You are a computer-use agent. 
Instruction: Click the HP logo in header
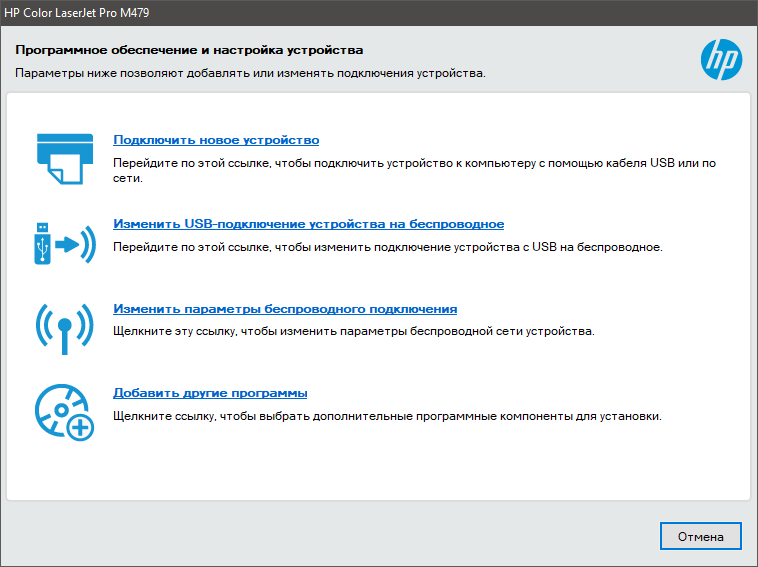pyautogui.click(x=721, y=59)
